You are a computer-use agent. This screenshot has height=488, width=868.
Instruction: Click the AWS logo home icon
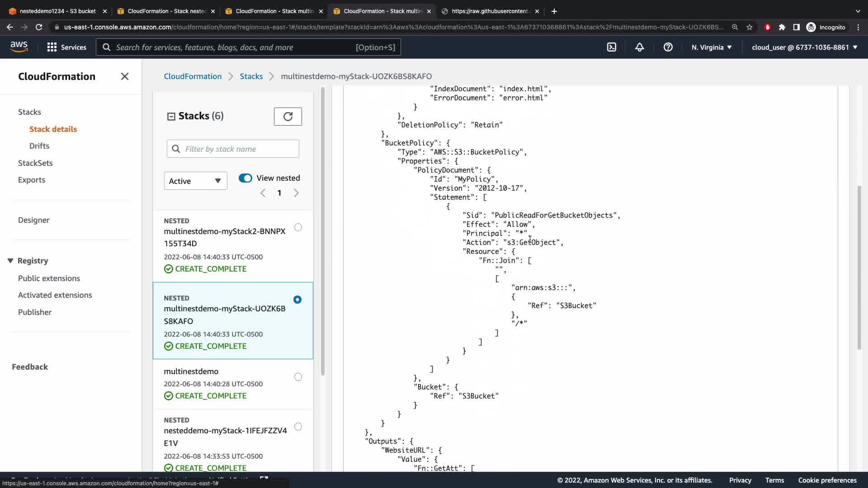click(19, 47)
